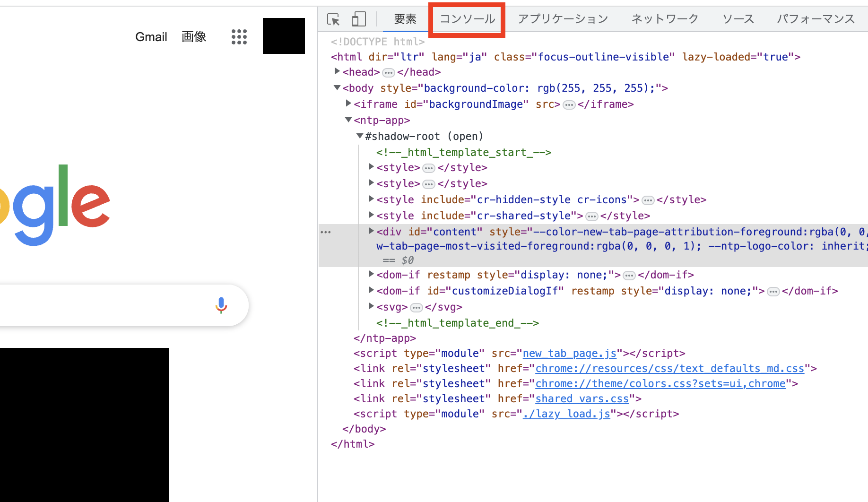Screen dimensions: 868x502
Task: Select the _html_template_start_ comment
Action: (x=464, y=152)
